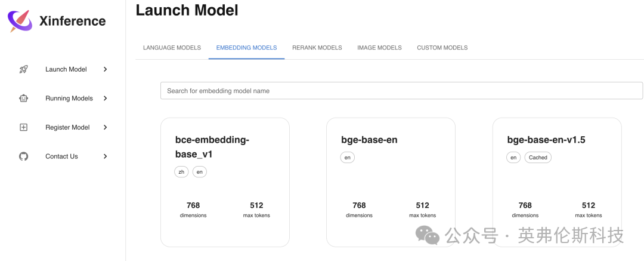Open the bge-base-en-v1.5 model card
This screenshot has width=644, height=261.
click(557, 182)
